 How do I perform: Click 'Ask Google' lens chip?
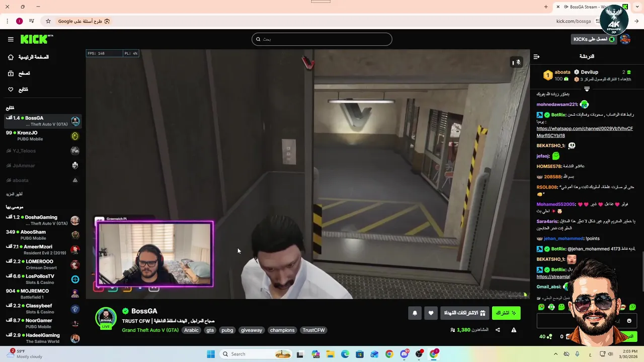(84, 21)
